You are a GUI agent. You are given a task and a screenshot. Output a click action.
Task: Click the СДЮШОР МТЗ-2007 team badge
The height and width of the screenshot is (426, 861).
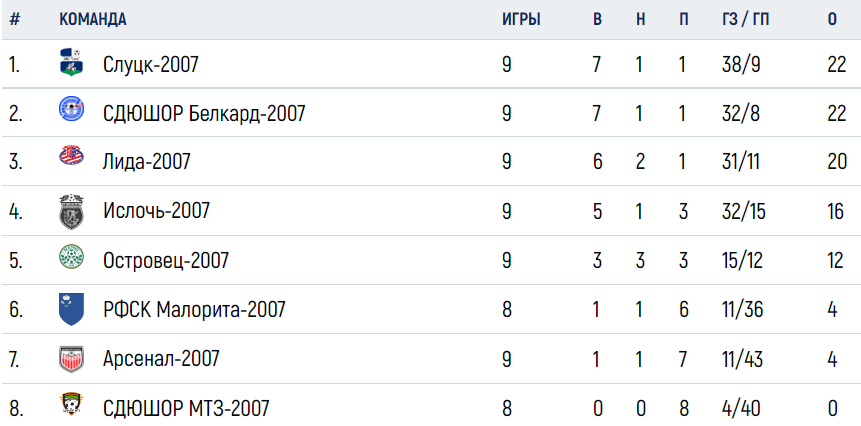[71, 404]
